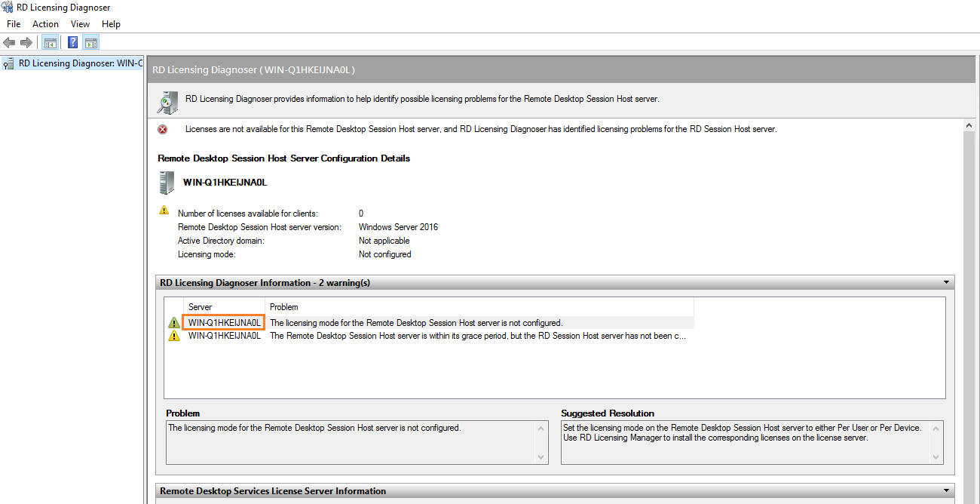
Task: Click up arrow in Suggested Resolution scrollbar
Action: (x=937, y=428)
